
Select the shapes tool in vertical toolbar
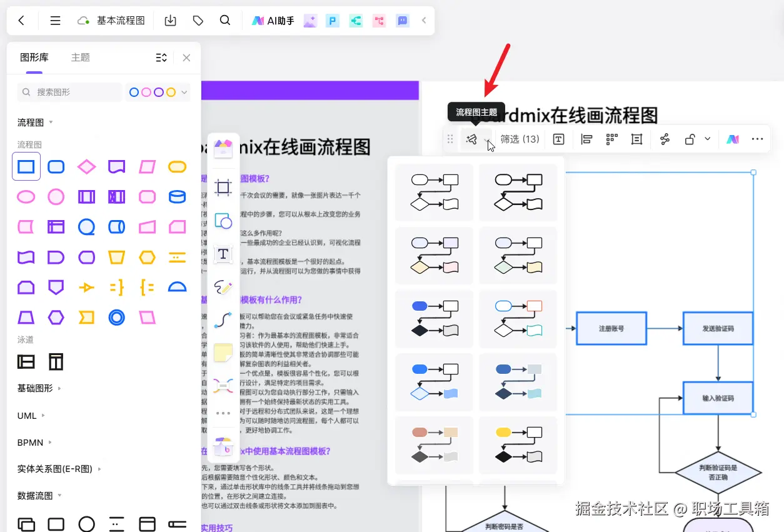(223, 221)
